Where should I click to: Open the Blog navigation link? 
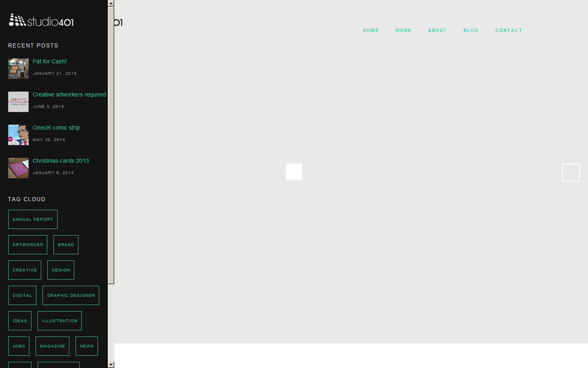[x=471, y=30]
